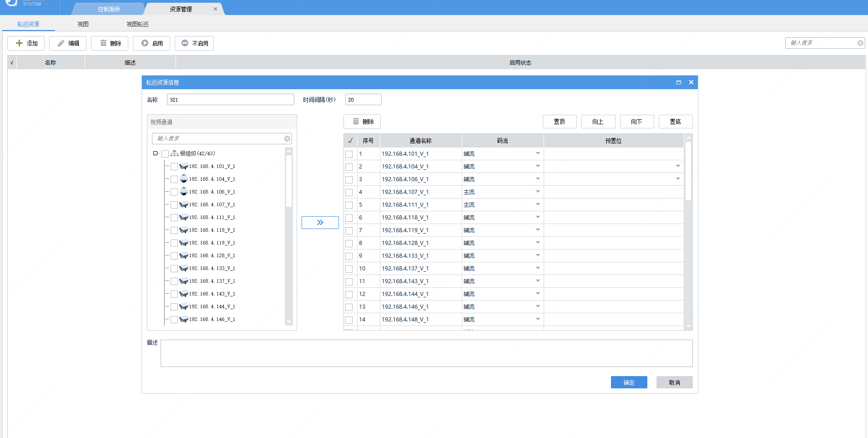Click the 不启用 disable icon button
The height and width of the screenshot is (438, 868).
[194, 43]
